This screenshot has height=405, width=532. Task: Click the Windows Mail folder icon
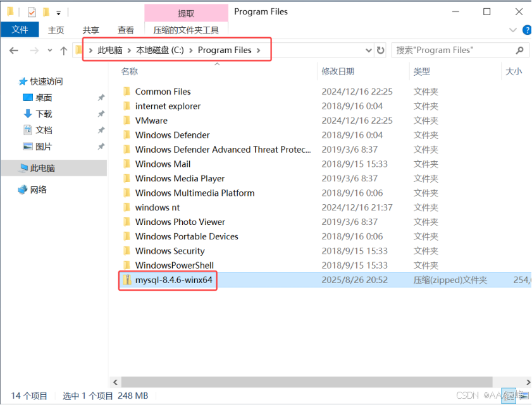(x=127, y=164)
